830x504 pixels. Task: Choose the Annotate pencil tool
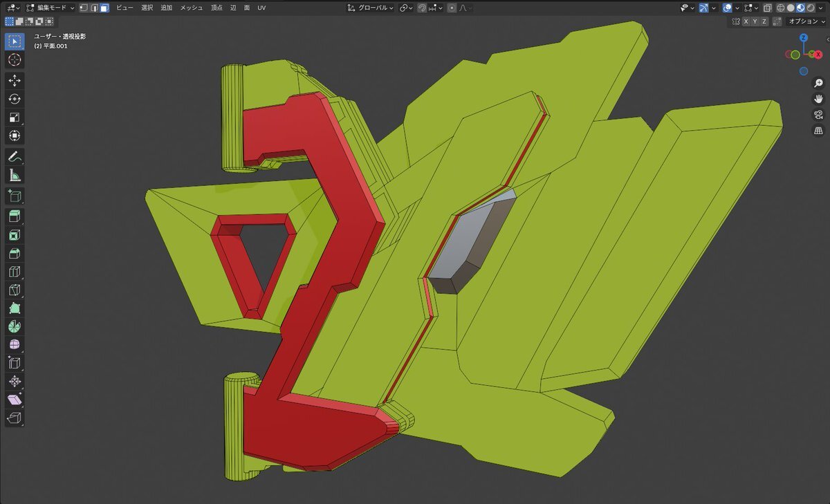click(15, 157)
